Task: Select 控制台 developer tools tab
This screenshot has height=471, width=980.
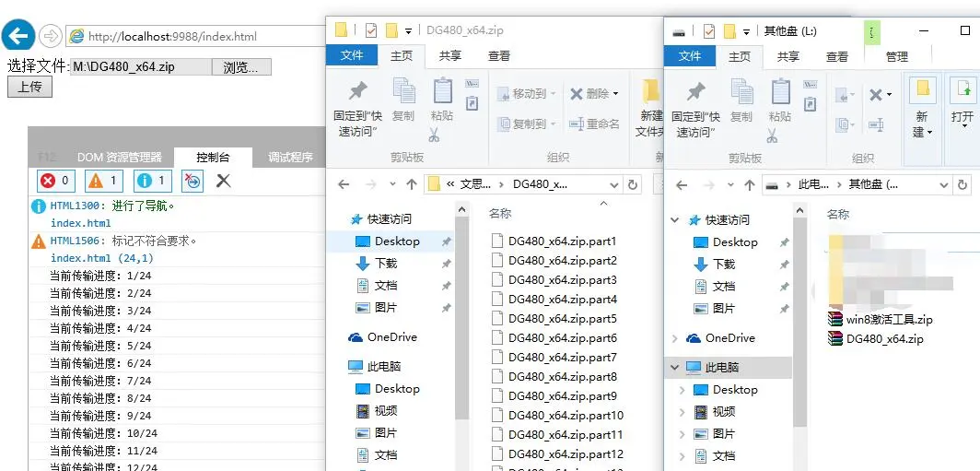Action: tap(213, 157)
